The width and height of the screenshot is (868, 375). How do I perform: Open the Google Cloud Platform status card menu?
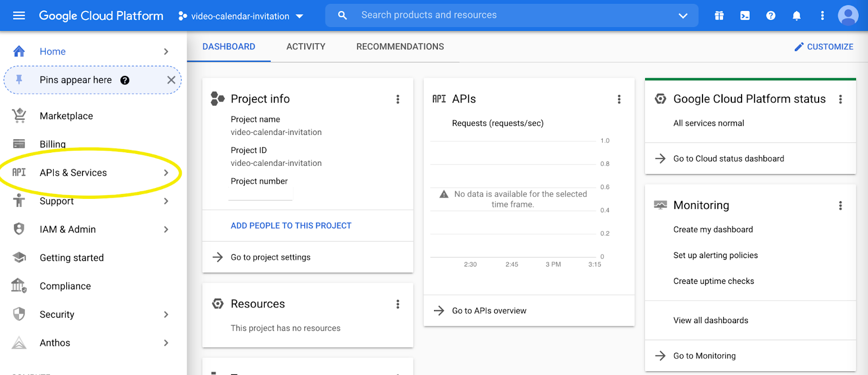click(840, 99)
